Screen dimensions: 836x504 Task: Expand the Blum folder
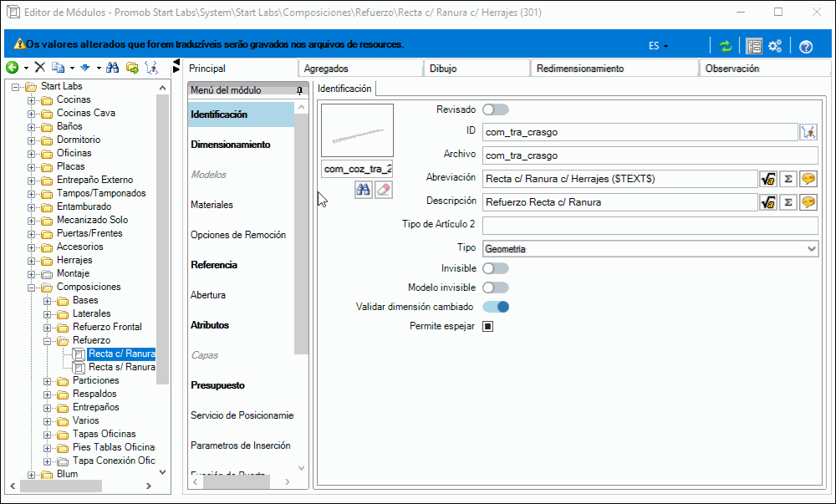click(32, 475)
